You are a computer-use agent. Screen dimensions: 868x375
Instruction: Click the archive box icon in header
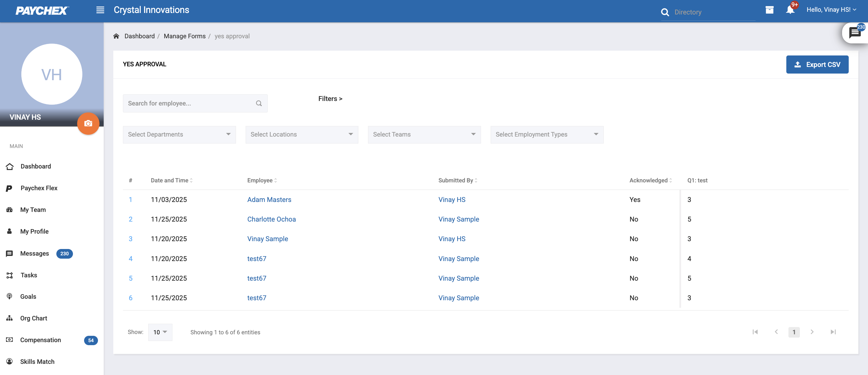coord(769,10)
